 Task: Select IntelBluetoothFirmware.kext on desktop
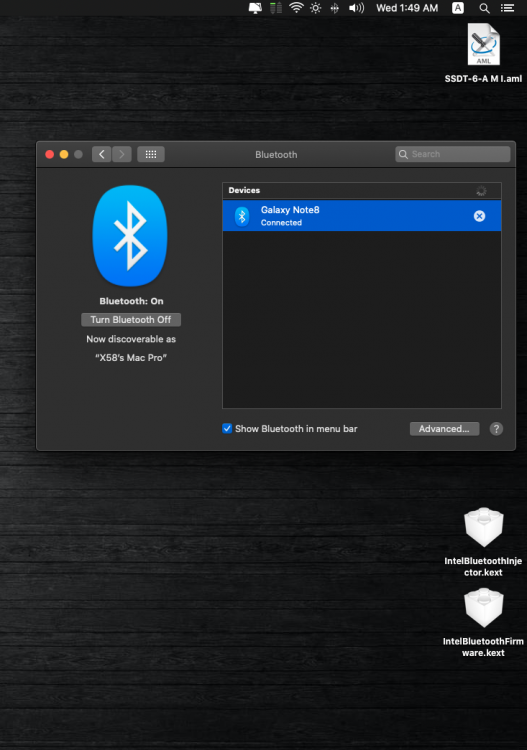click(x=483, y=623)
